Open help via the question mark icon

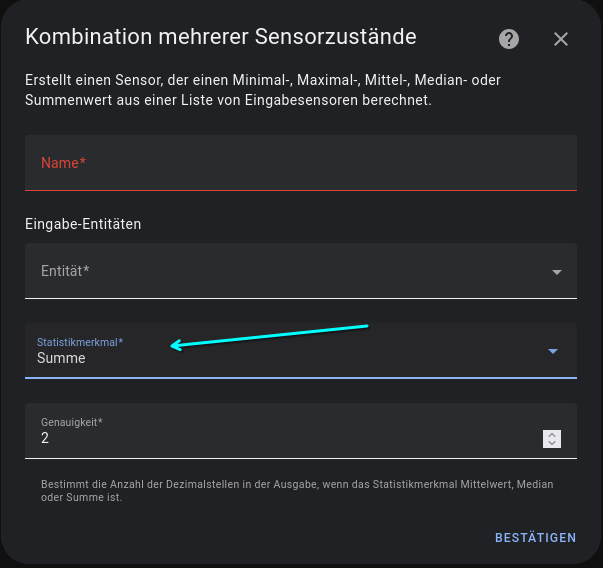tap(509, 39)
